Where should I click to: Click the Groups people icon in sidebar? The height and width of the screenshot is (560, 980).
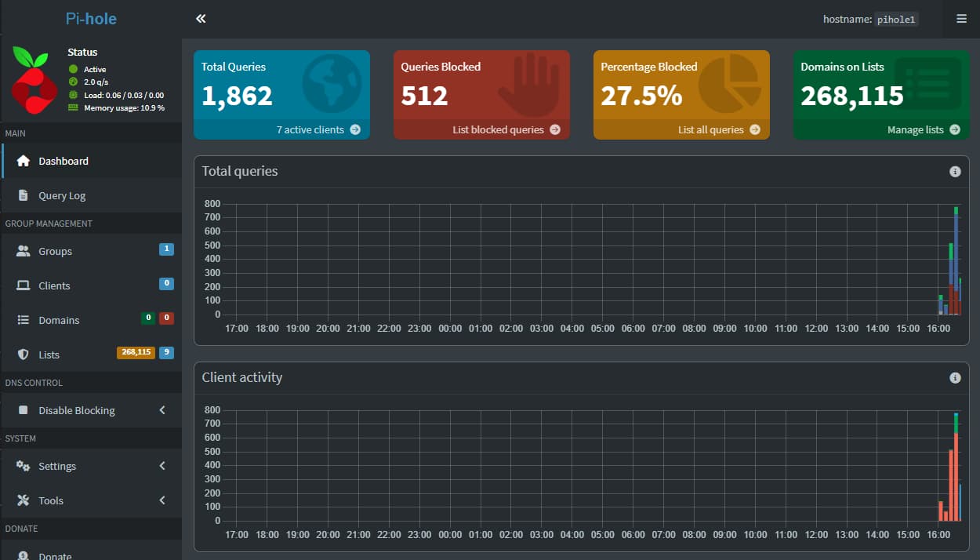coord(24,251)
